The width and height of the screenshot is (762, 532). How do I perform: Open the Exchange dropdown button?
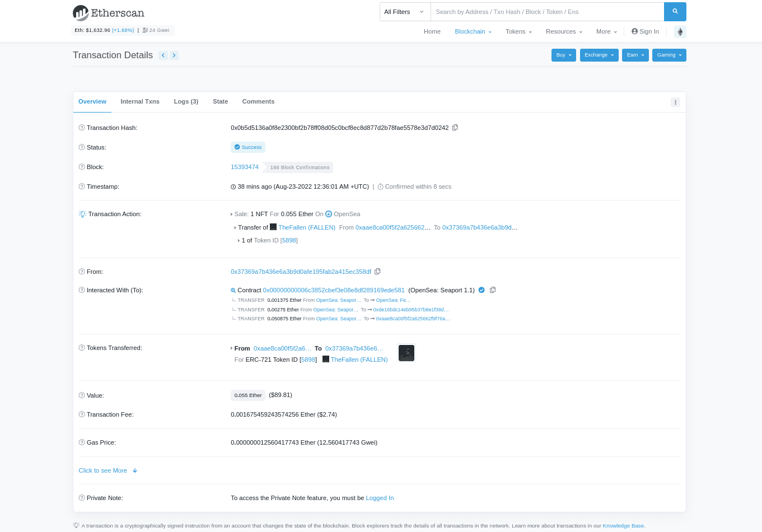tap(599, 55)
